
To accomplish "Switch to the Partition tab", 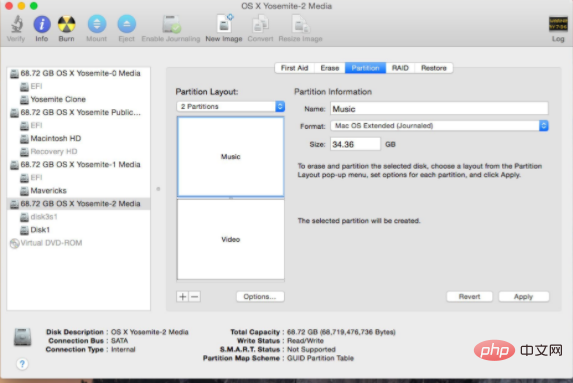I will tap(365, 68).
